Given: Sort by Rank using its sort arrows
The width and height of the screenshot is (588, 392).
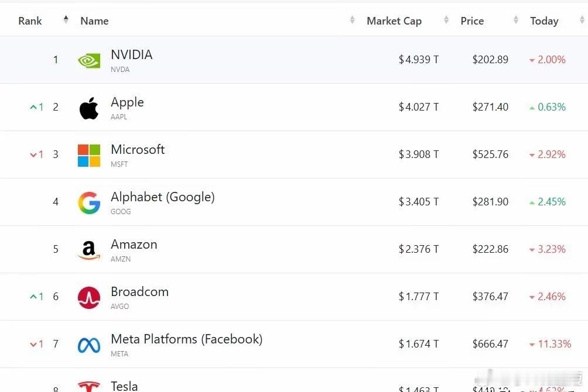Looking at the screenshot, I should [66, 20].
